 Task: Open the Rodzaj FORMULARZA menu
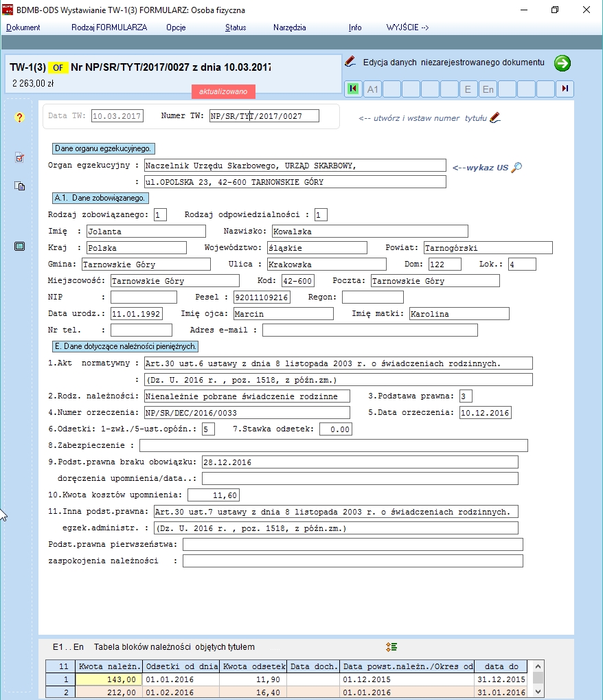109,27
